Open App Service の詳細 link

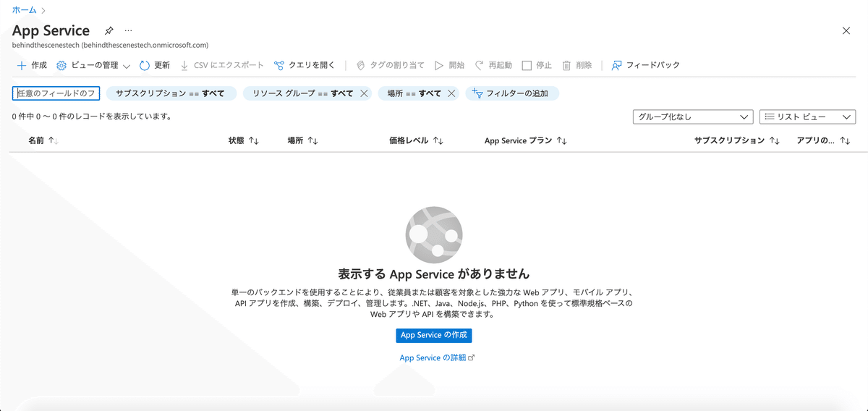(x=437, y=358)
